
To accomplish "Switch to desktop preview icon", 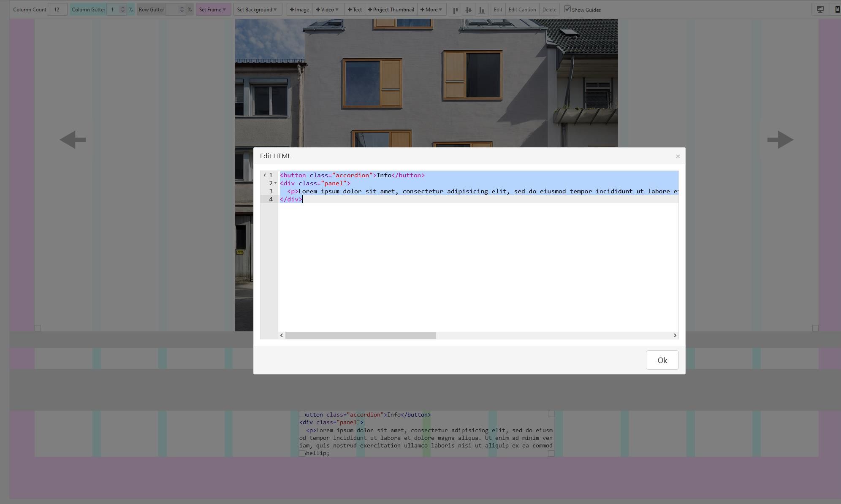I will (x=820, y=9).
